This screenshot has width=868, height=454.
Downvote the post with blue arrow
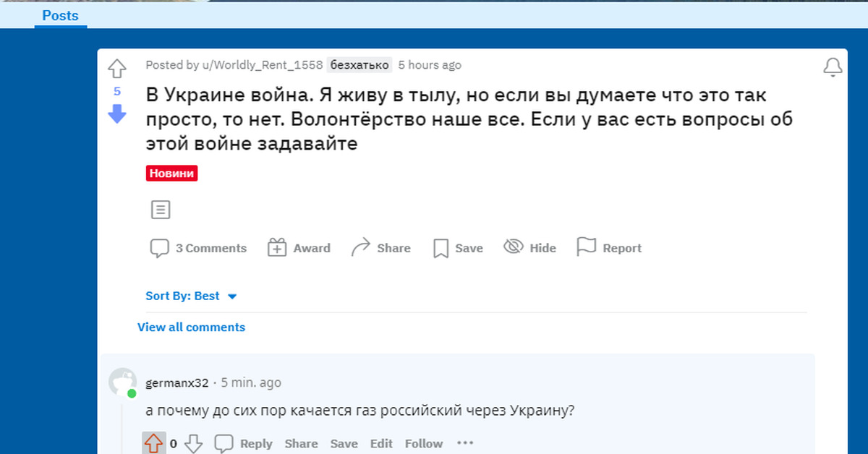pyautogui.click(x=116, y=113)
